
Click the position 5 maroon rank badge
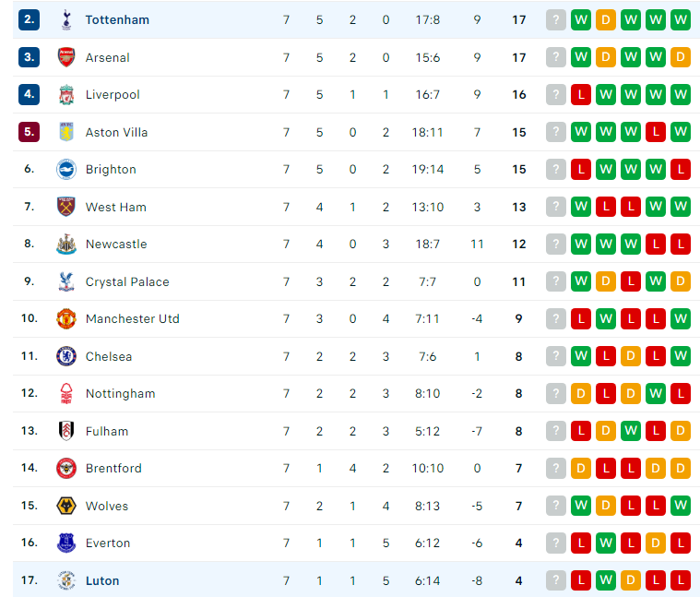point(29,132)
